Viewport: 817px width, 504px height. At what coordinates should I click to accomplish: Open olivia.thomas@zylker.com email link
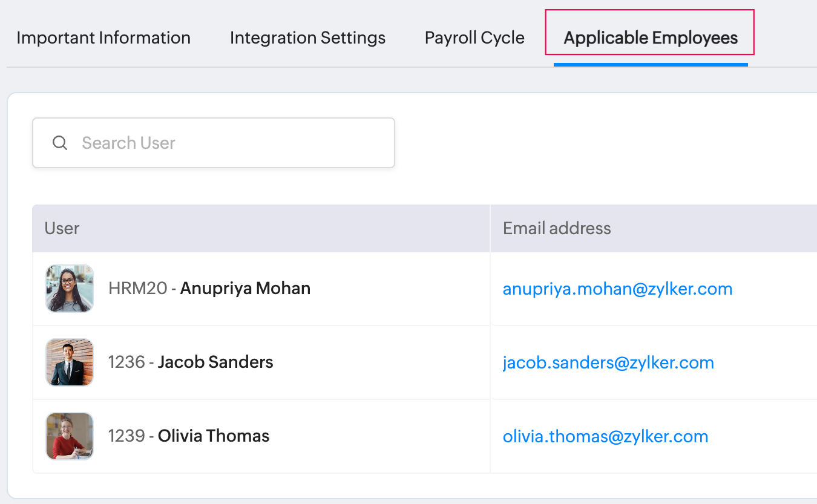pos(605,436)
